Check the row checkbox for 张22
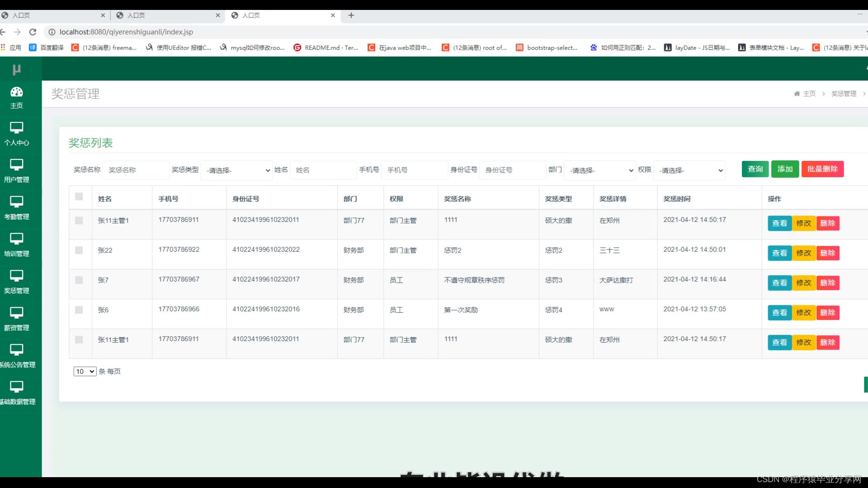 click(79, 250)
